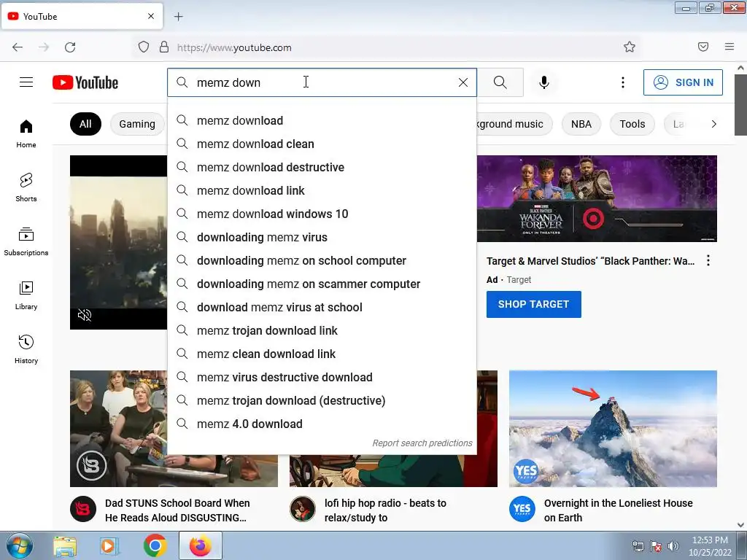Open Library in sidebar
Image resolution: width=747 pixels, height=560 pixels.
tap(26, 295)
